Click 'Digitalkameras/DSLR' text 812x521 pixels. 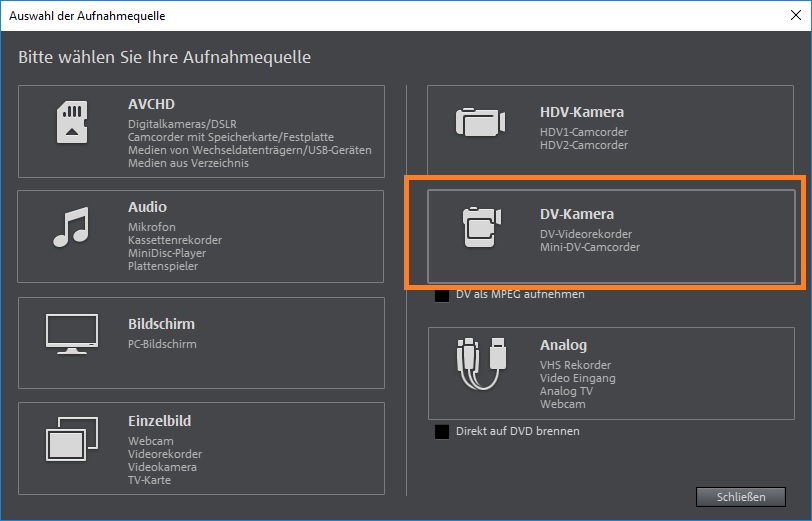pos(182,124)
